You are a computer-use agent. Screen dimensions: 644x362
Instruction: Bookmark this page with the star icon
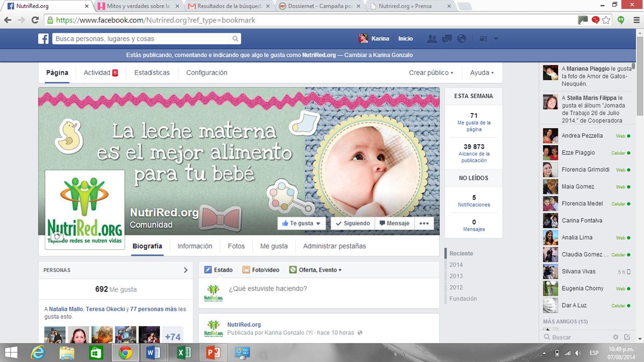coord(606,20)
